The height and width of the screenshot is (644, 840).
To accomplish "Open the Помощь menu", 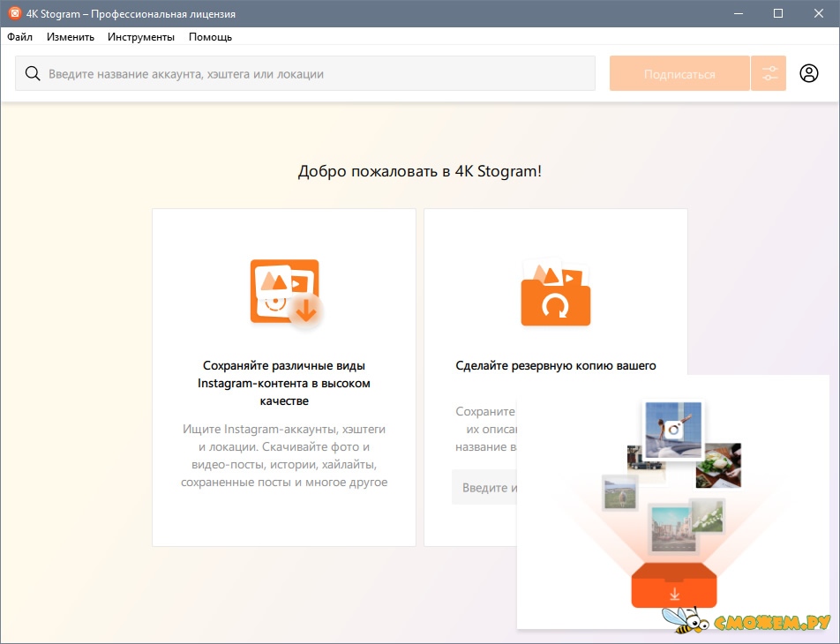I will click(x=210, y=37).
